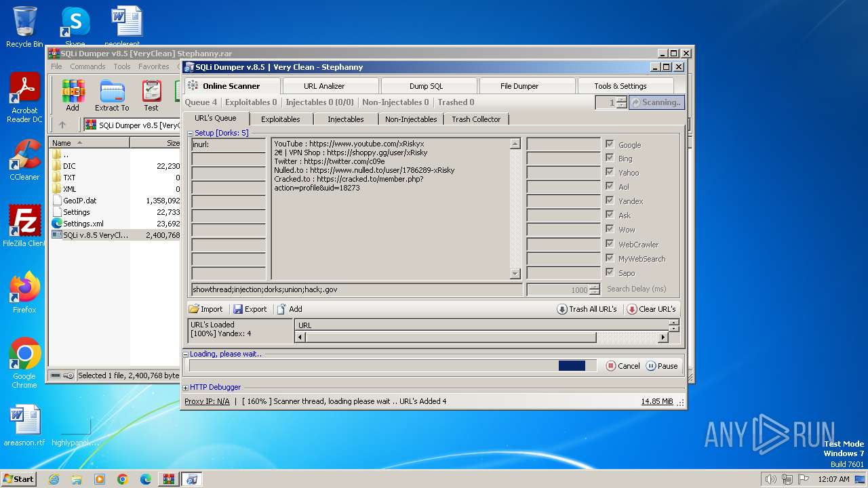Switch to Exploitables sub-tab

[x=280, y=119]
